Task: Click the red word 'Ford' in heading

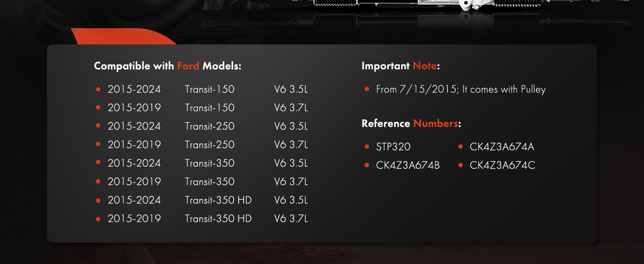Action: tap(188, 66)
